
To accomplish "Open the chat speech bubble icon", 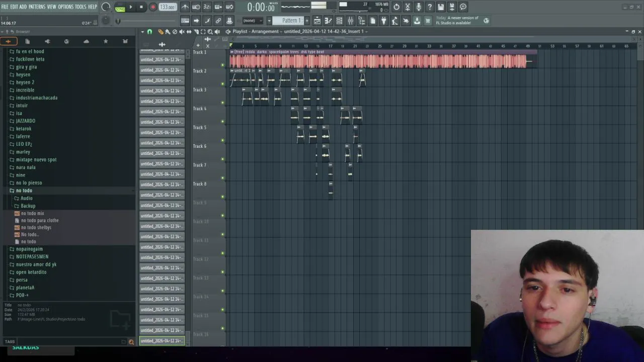I will [x=463, y=7].
